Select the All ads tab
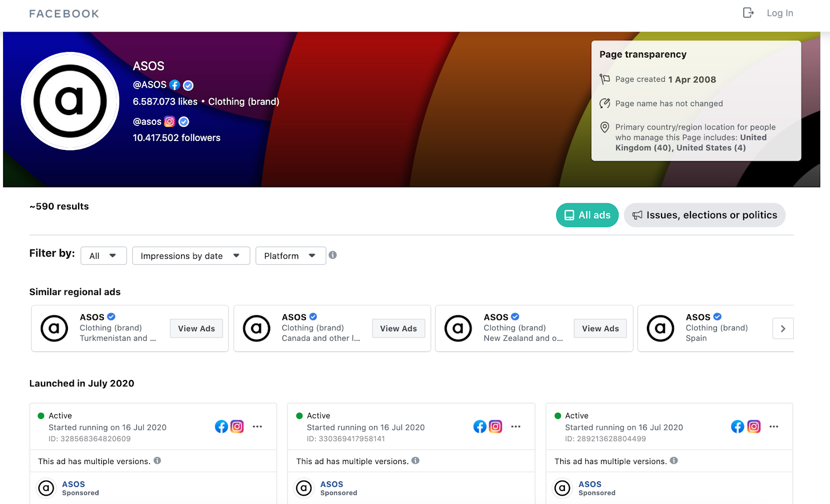This screenshot has width=830, height=504. tap(587, 215)
